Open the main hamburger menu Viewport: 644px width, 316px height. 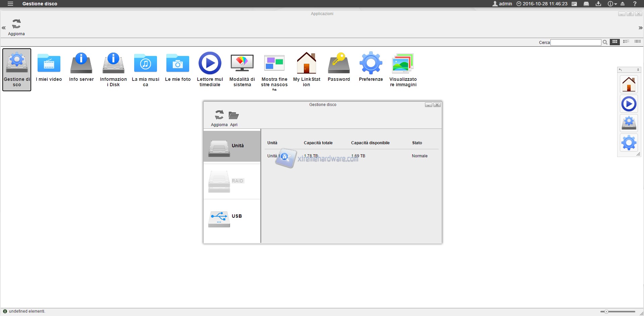click(10, 4)
